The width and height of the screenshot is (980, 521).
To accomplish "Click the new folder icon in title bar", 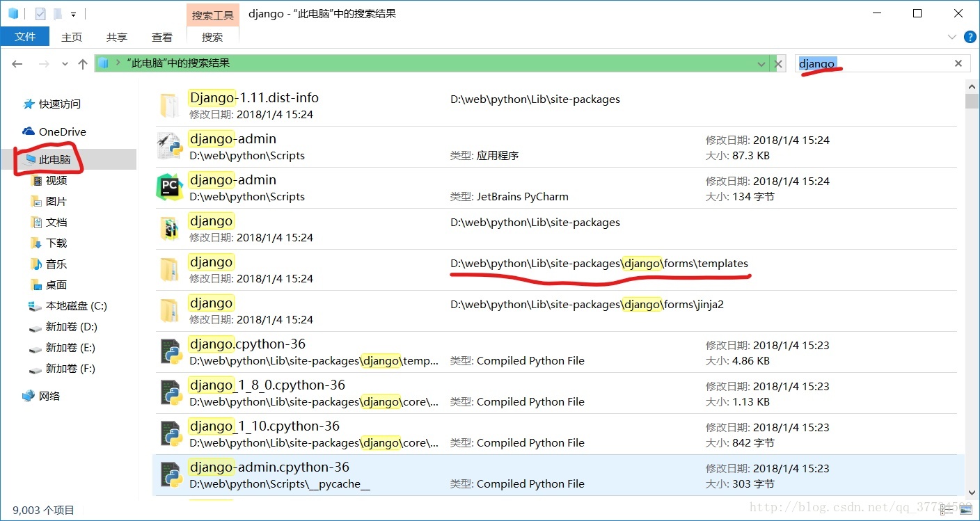I will 57,13.
